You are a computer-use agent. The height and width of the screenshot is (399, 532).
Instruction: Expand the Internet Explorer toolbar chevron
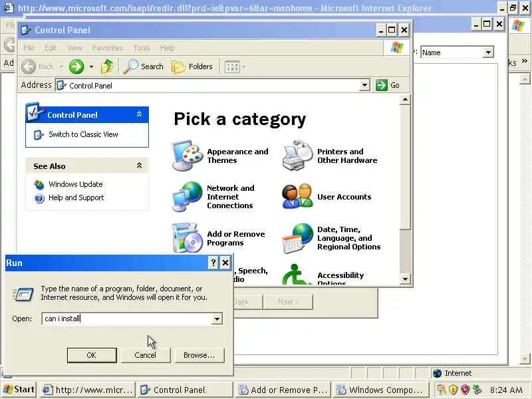coord(525,61)
